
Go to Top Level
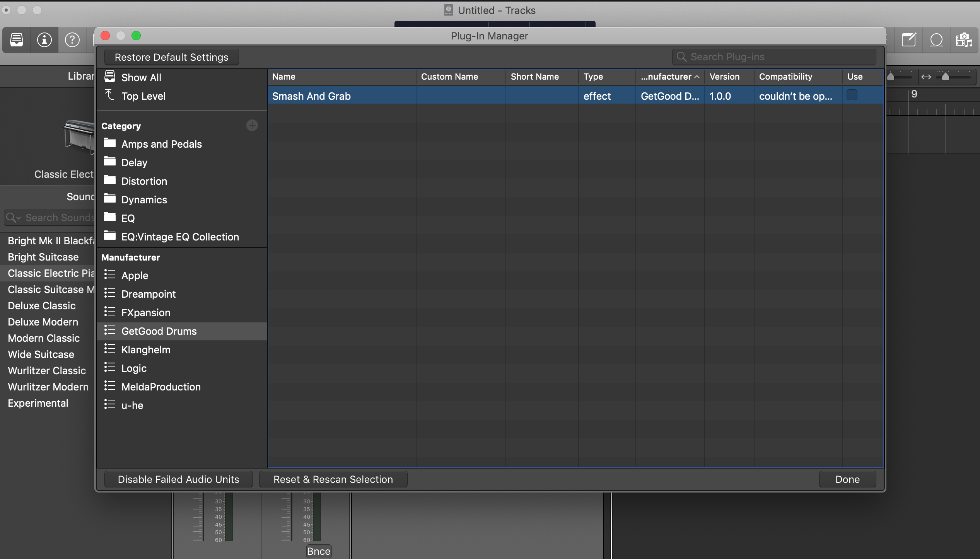(x=143, y=96)
